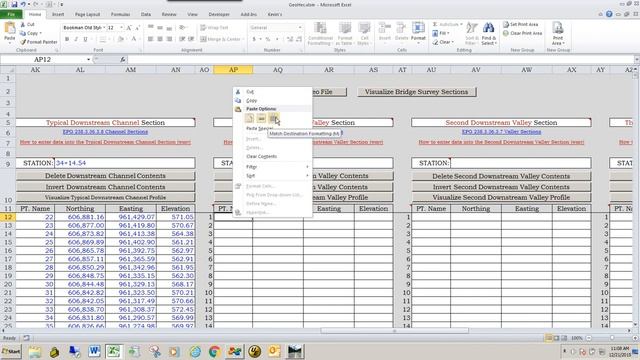Select column AQ header
This screenshot has width=640, height=360.
point(278,70)
